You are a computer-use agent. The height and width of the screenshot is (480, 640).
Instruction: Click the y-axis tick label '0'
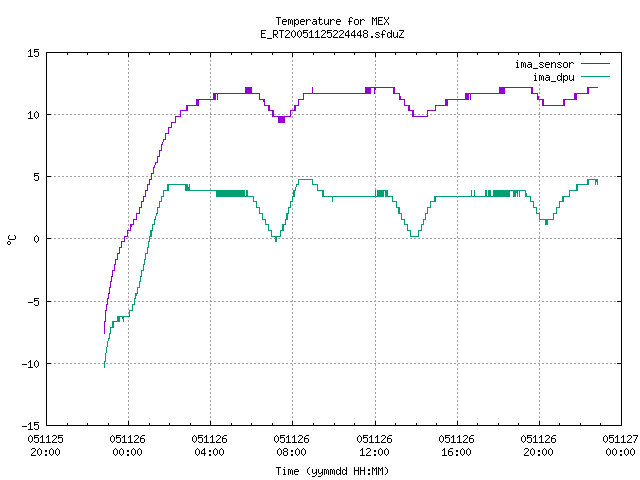pyautogui.click(x=37, y=239)
